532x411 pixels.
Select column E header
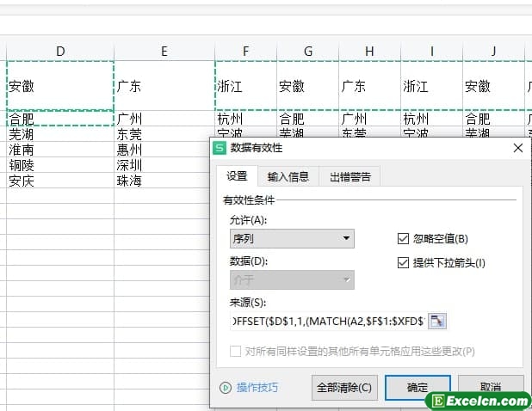(164, 52)
